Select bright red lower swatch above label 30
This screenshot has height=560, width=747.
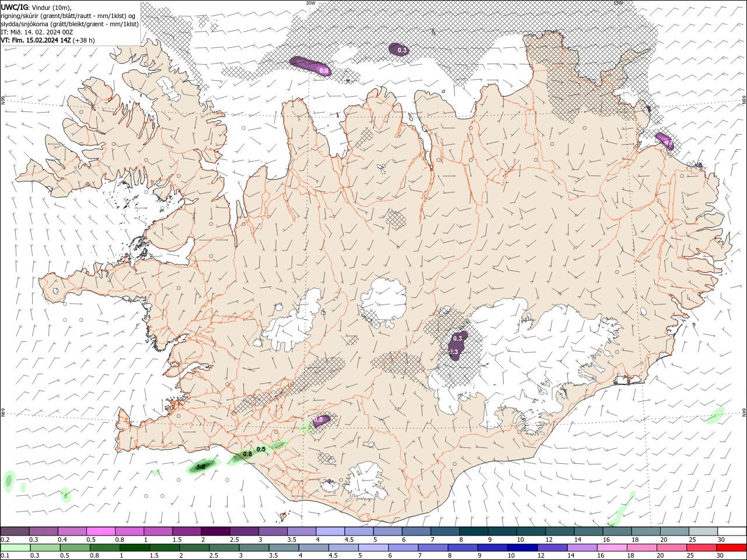pyautogui.click(x=731, y=548)
